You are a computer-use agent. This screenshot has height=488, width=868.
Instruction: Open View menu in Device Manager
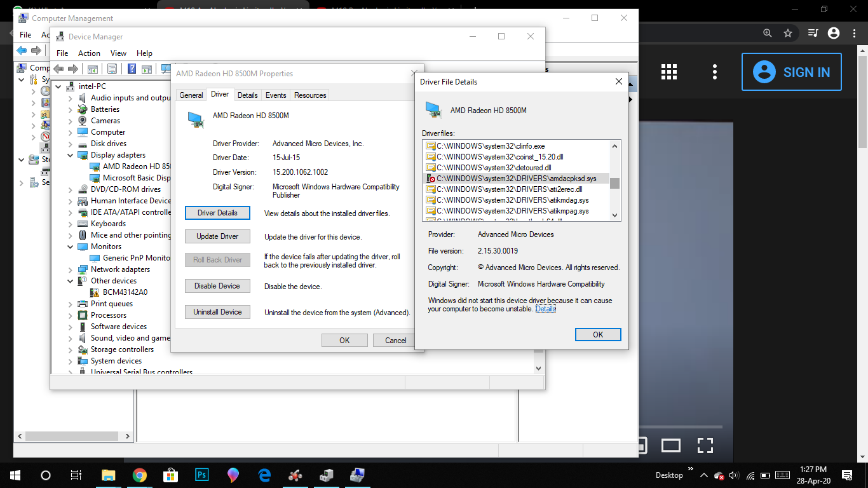tap(118, 53)
